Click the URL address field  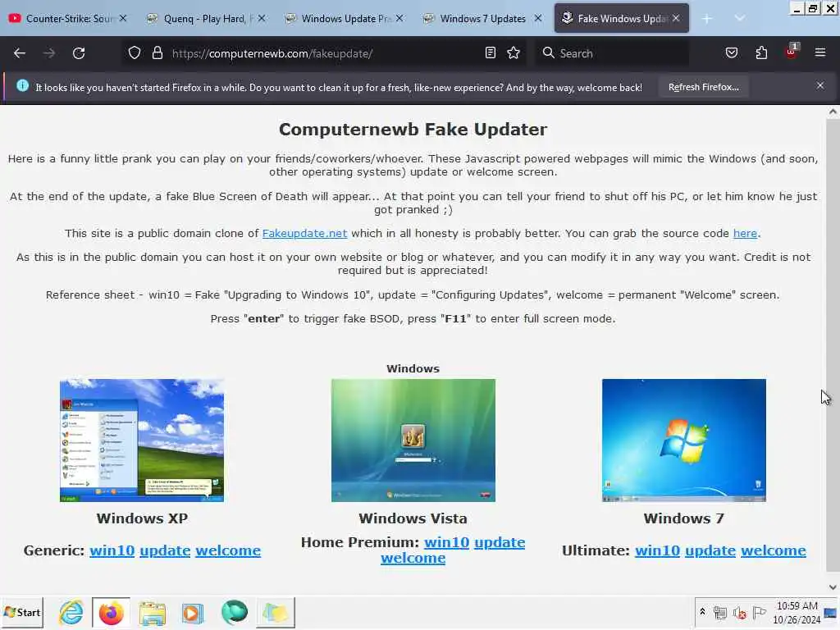[x=324, y=53]
